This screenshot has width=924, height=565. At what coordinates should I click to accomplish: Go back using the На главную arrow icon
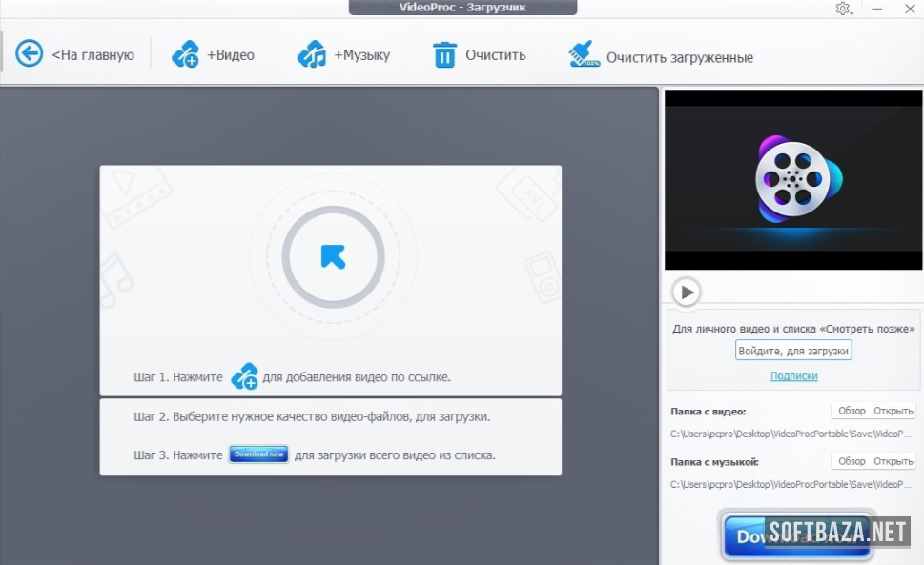(x=30, y=53)
